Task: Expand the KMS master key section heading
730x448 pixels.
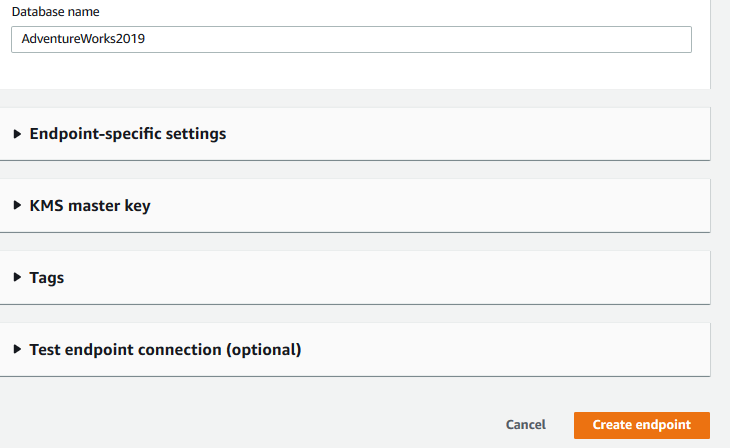Action: 90,205
